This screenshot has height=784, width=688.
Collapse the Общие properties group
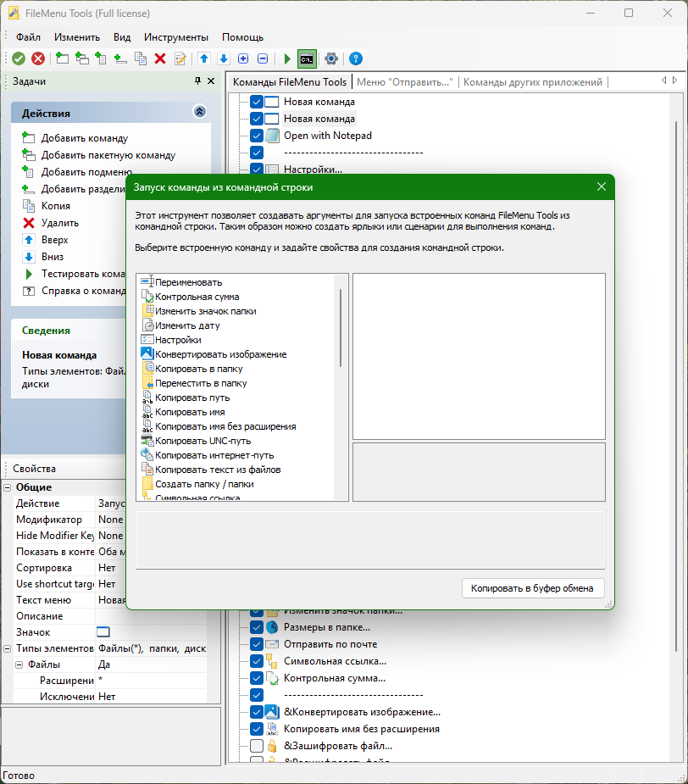point(8,487)
